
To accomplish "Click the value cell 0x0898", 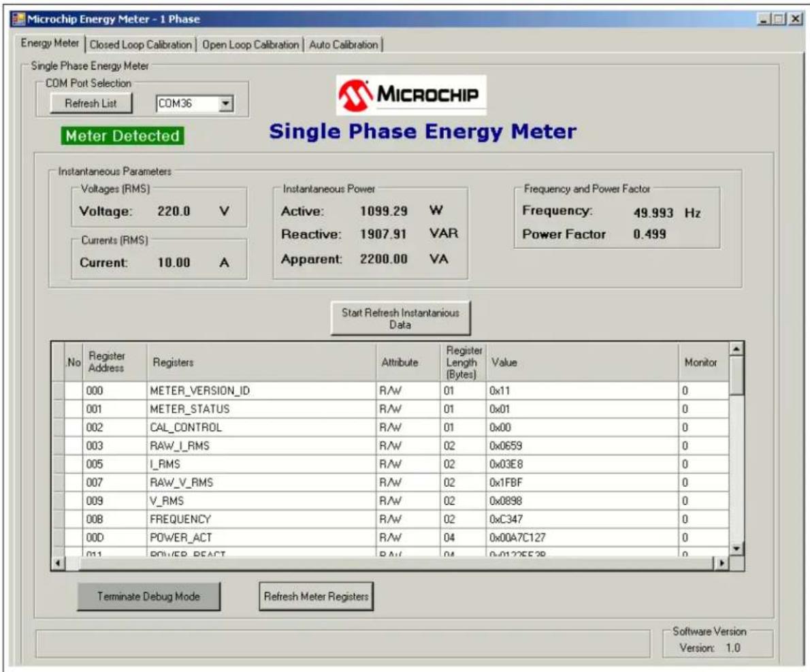I will click(x=582, y=501).
